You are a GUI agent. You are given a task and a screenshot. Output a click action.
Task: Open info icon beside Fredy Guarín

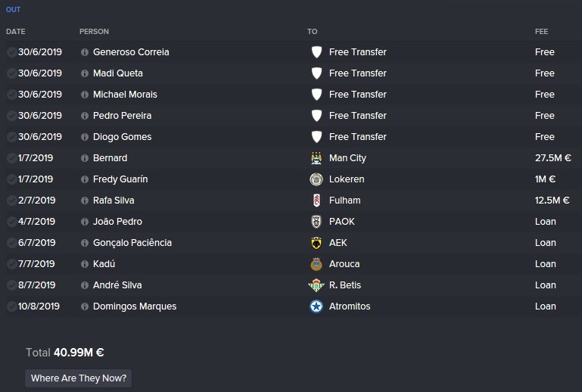pyautogui.click(x=85, y=179)
